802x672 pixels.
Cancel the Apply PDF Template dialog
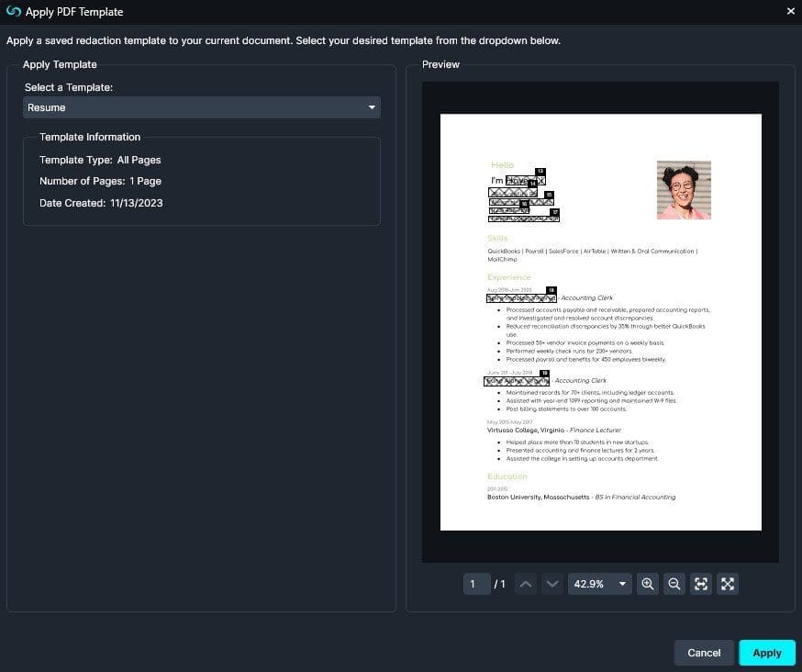coord(704,653)
